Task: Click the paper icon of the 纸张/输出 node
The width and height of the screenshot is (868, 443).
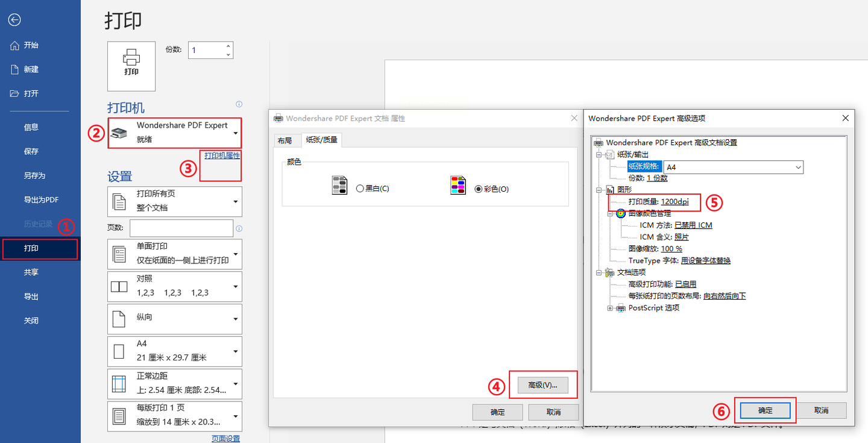Action: tap(609, 155)
